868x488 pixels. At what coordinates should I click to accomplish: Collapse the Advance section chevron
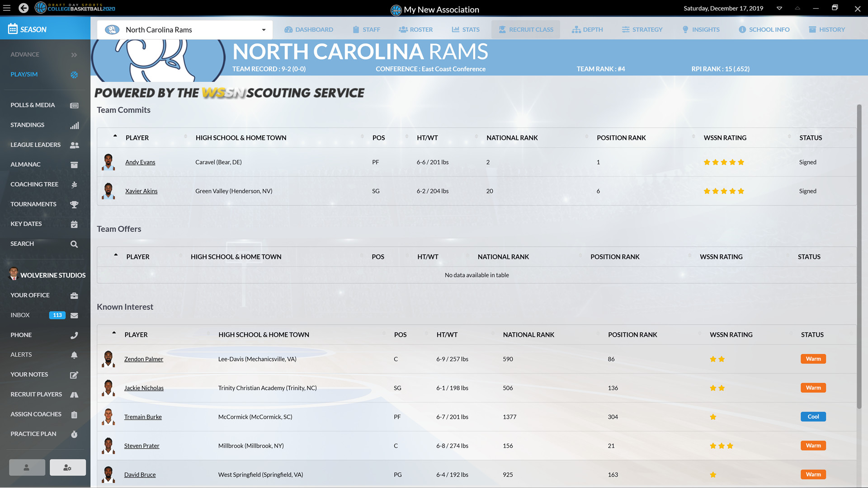click(74, 54)
